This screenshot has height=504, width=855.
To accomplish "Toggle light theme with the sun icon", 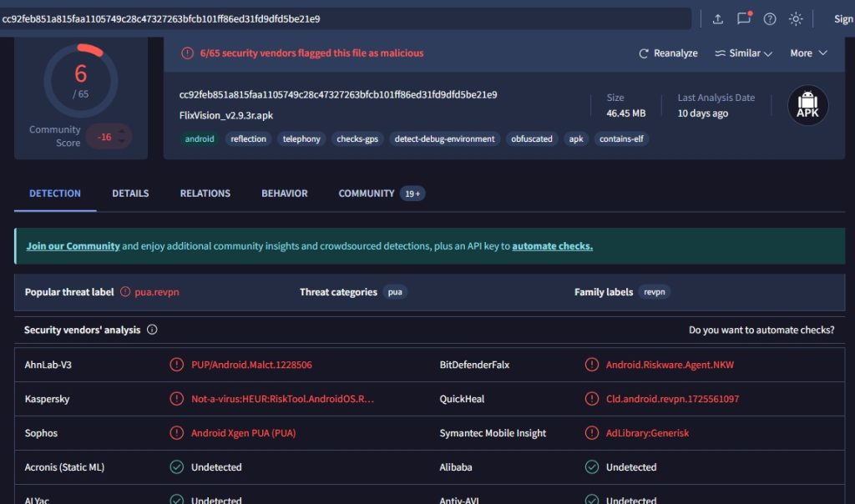I will tap(795, 18).
